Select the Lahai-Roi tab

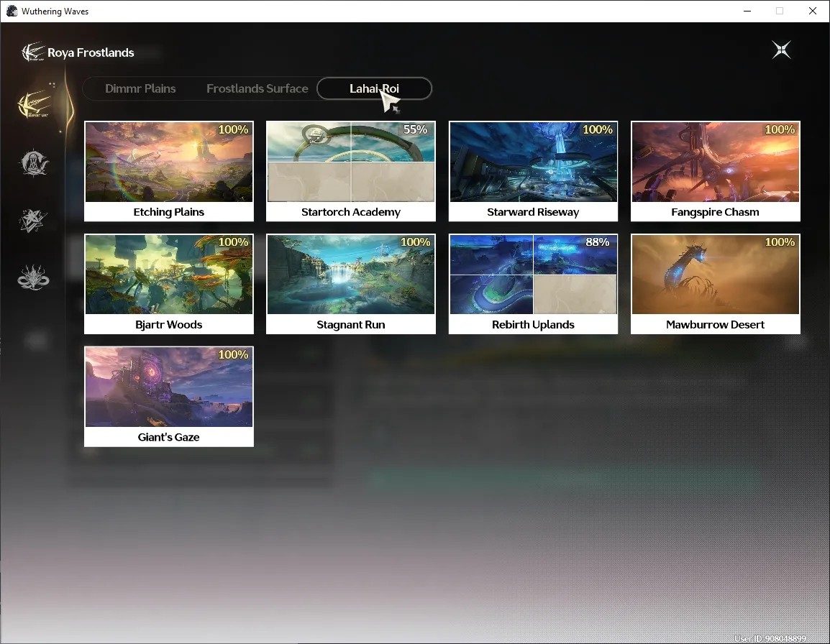click(374, 88)
